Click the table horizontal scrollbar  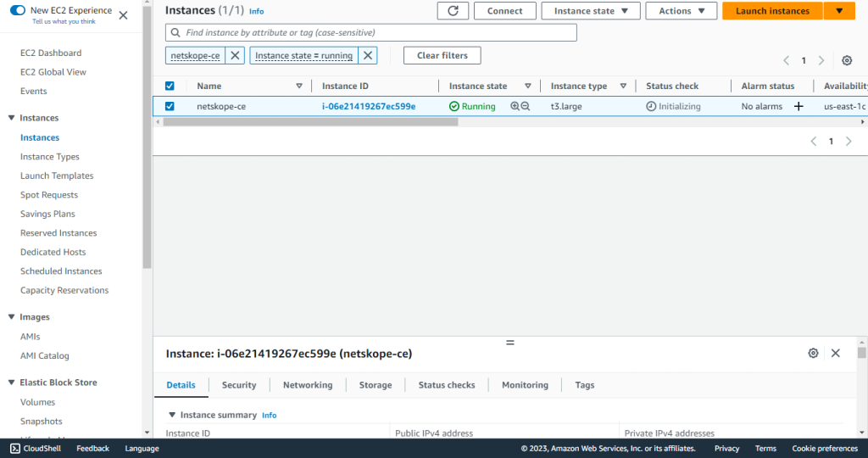(310, 122)
